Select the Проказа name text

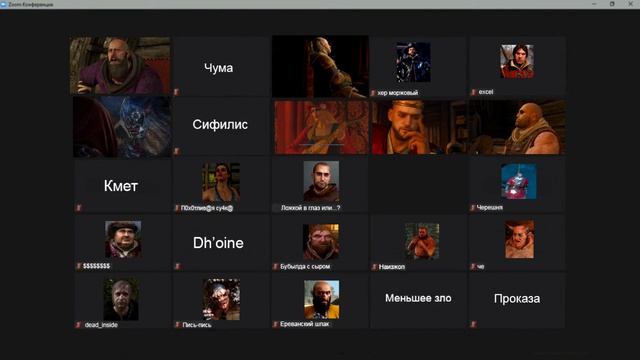point(517,298)
